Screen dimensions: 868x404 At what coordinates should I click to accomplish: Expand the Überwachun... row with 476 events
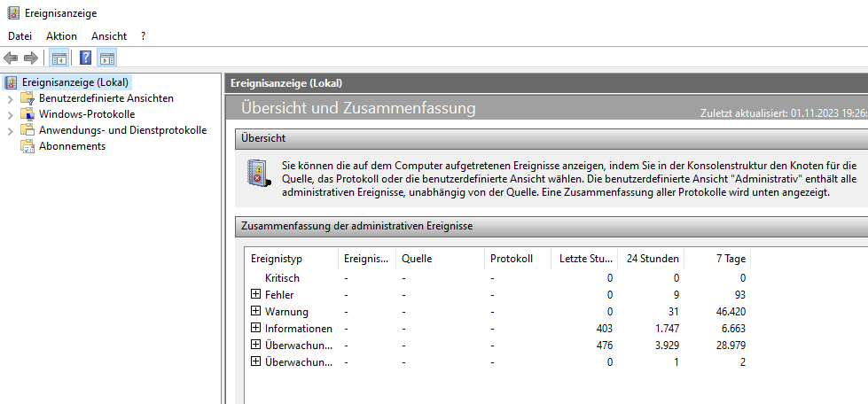tap(255, 345)
